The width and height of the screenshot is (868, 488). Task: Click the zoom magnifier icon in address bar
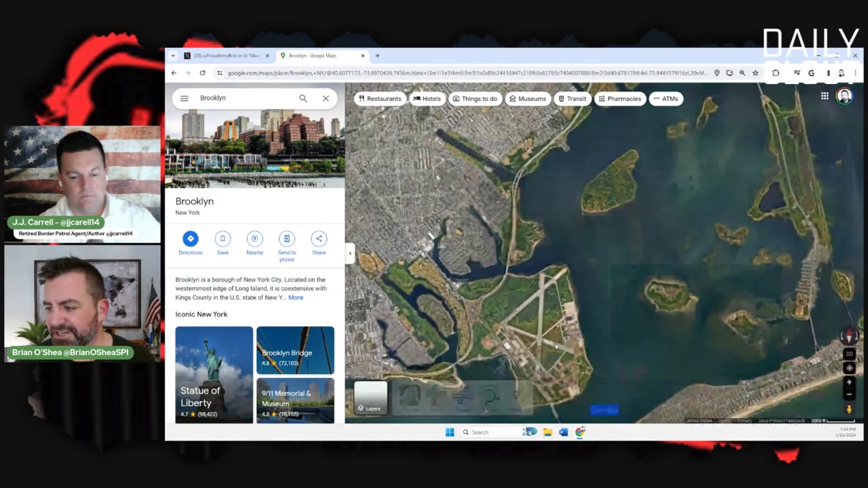(x=743, y=73)
